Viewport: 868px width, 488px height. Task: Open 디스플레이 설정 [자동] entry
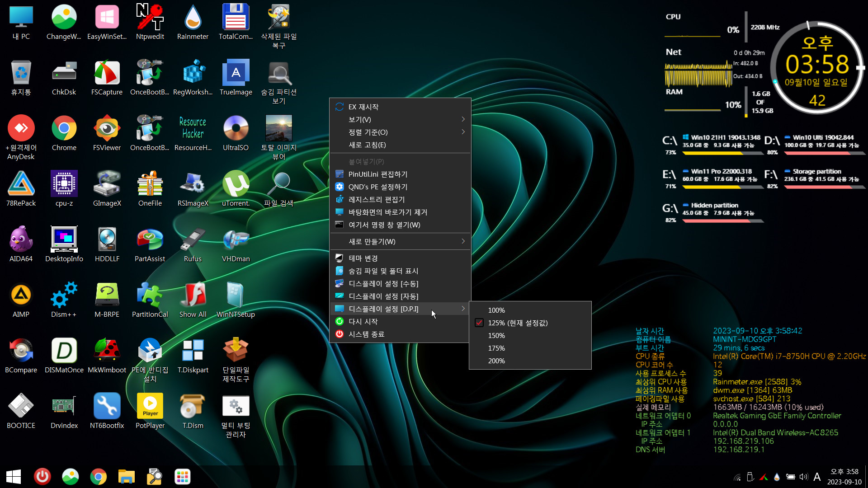(x=400, y=296)
